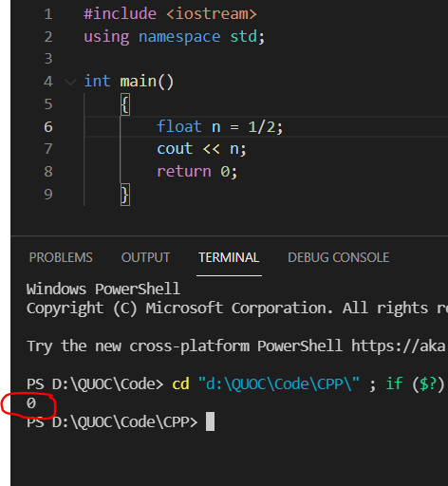Open the PROBLEMS panel tab

pos(61,257)
